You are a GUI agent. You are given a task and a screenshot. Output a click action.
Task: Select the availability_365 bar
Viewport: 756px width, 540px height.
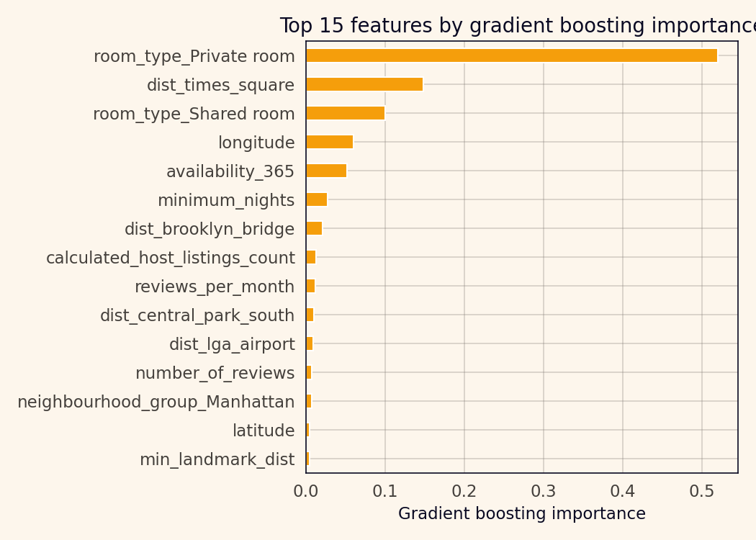(326, 171)
